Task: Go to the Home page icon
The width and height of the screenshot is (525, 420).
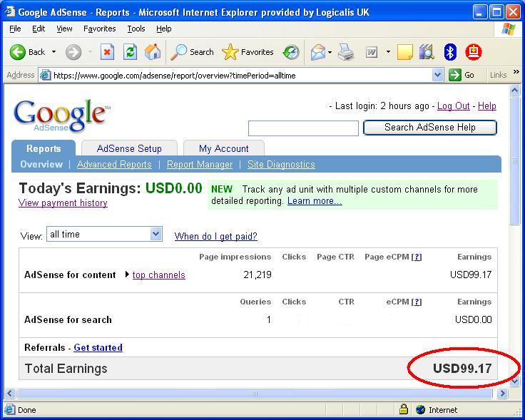Action: 153,52
